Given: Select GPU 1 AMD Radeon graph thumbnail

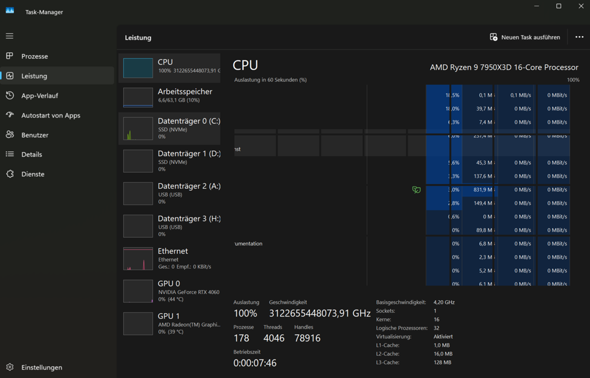Looking at the screenshot, I should [x=138, y=323].
